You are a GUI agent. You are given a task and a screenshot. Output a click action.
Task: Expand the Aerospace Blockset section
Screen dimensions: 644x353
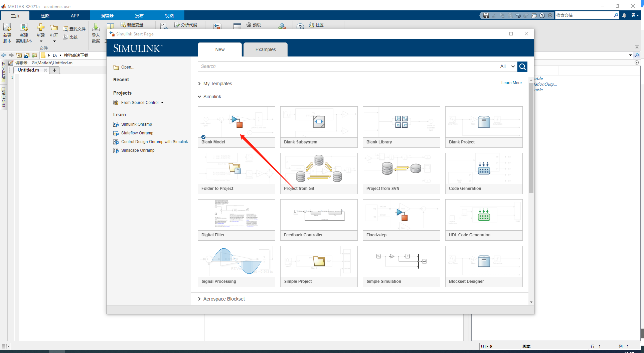199,299
